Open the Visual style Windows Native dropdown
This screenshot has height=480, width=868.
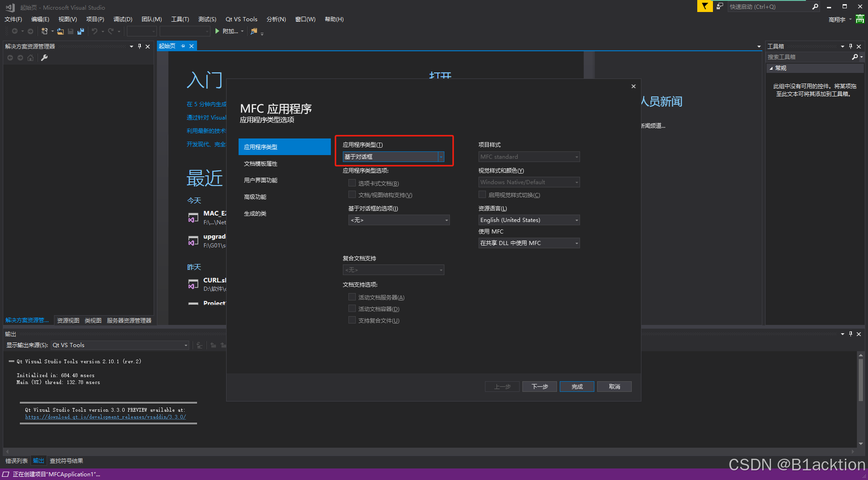(529, 182)
